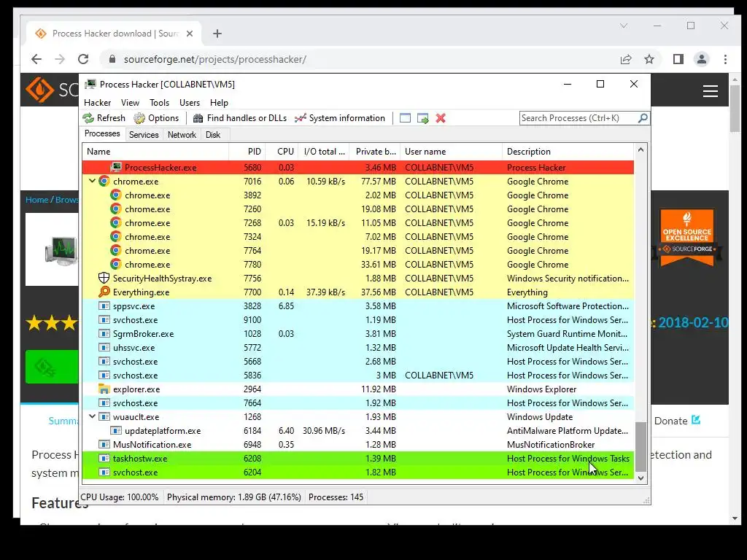Sort by Private bytes column header
This screenshot has width=747, height=560.
coord(375,152)
